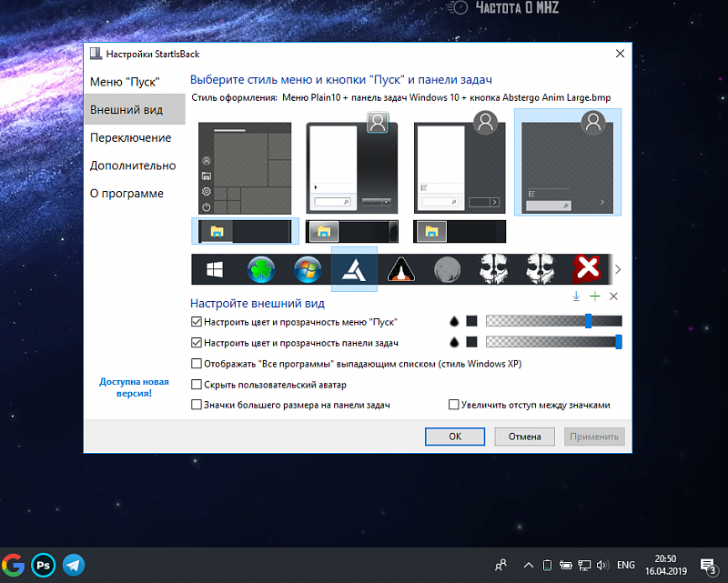Pick the Windows 7 orb start button
Screen dimensions: 728x583
tap(308, 269)
